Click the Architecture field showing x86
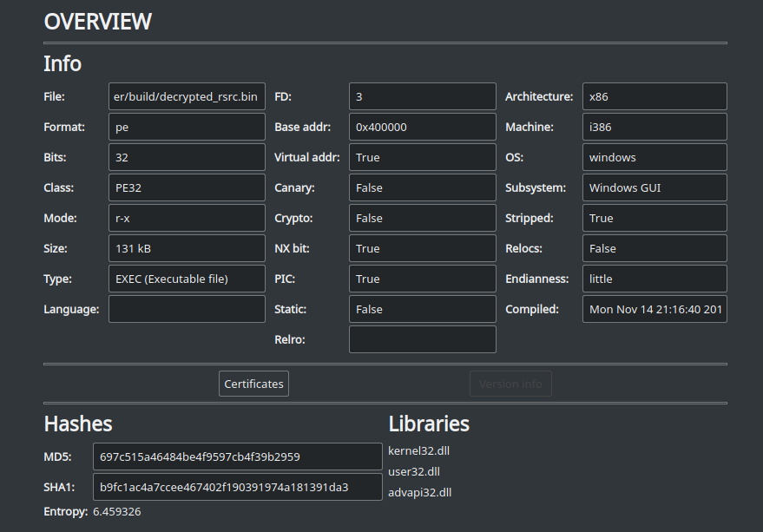Image resolution: width=763 pixels, height=532 pixels. click(654, 96)
